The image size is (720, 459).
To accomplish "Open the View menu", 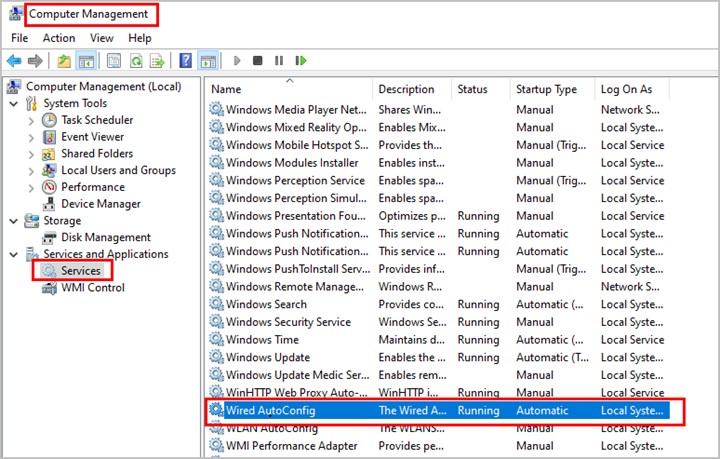I will click(x=101, y=38).
